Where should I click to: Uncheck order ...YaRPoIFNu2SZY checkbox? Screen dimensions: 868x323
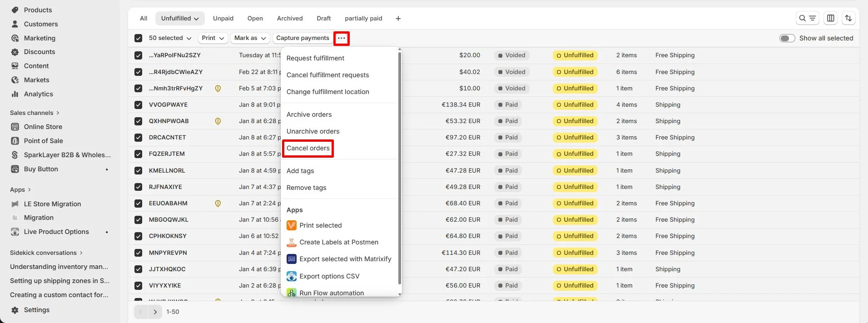tap(138, 55)
